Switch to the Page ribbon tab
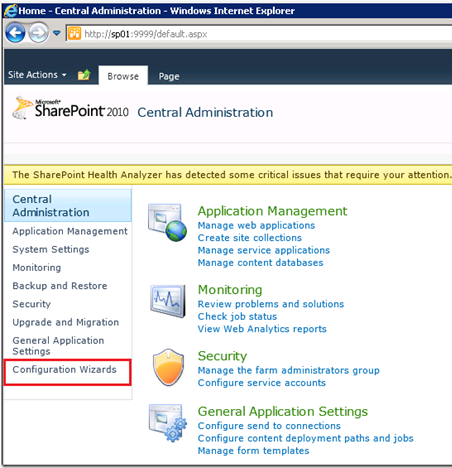The image size is (452, 468). coord(169,76)
